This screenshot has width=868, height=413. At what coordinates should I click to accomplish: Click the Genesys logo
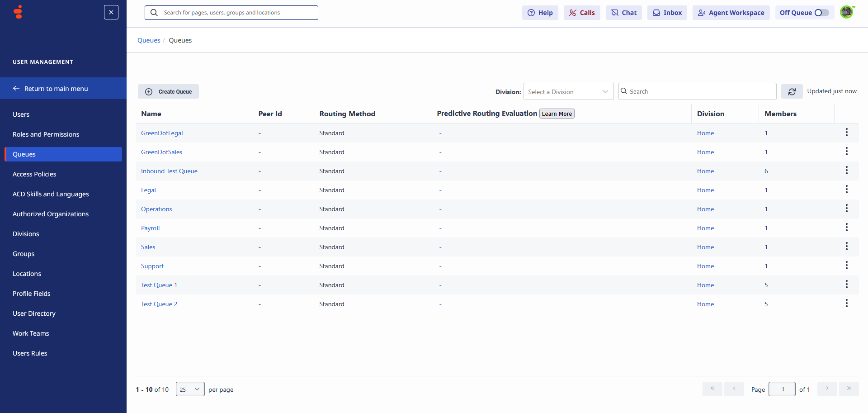point(17,12)
